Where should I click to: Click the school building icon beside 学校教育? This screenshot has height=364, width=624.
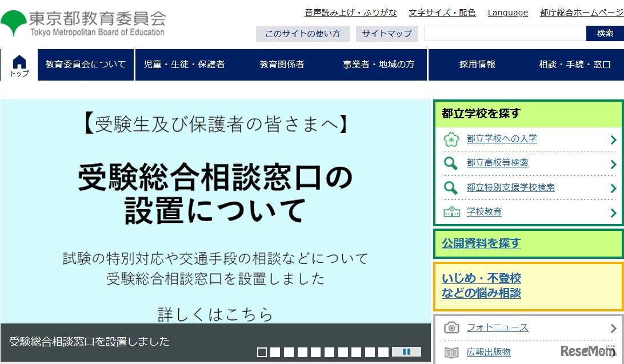click(451, 211)
